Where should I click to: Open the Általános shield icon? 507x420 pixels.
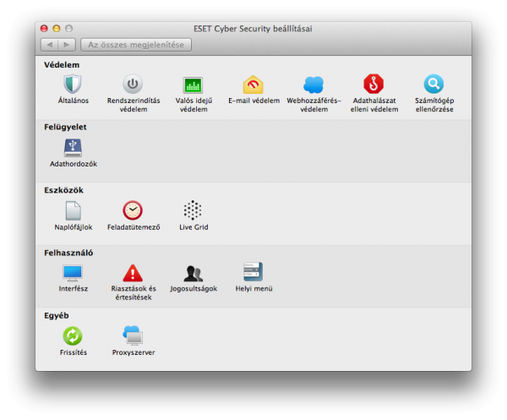(73, 85)
